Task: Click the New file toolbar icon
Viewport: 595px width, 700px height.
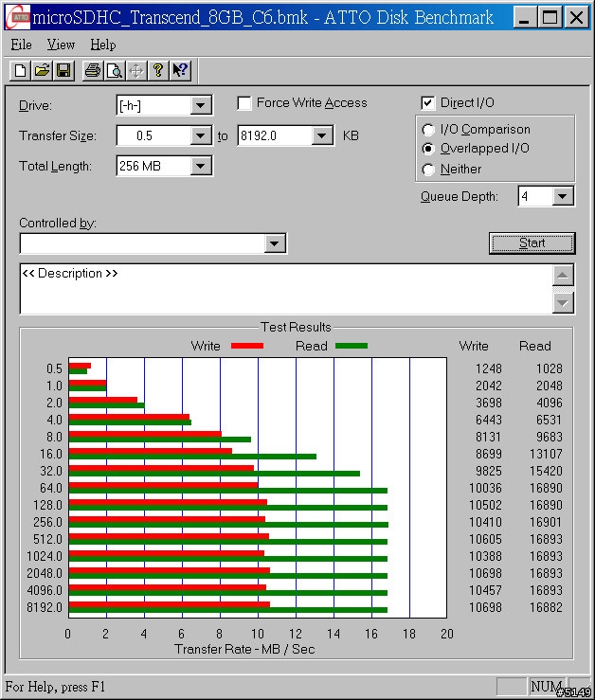Action: (21, 70)
